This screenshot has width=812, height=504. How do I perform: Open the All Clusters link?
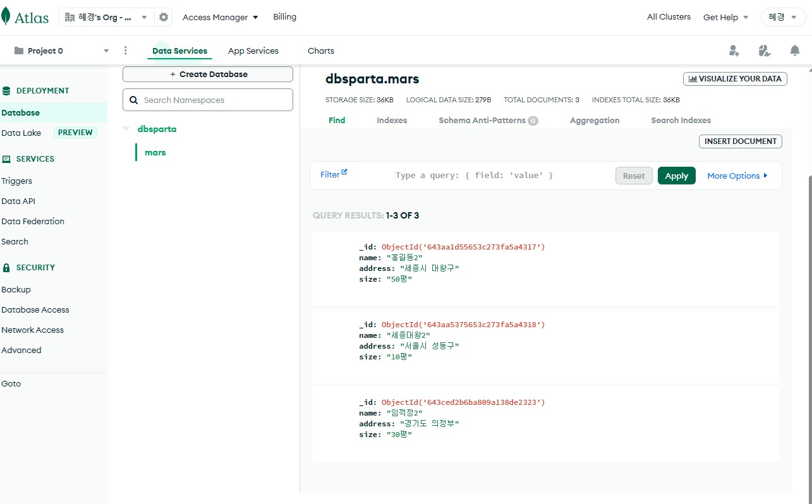669,17
